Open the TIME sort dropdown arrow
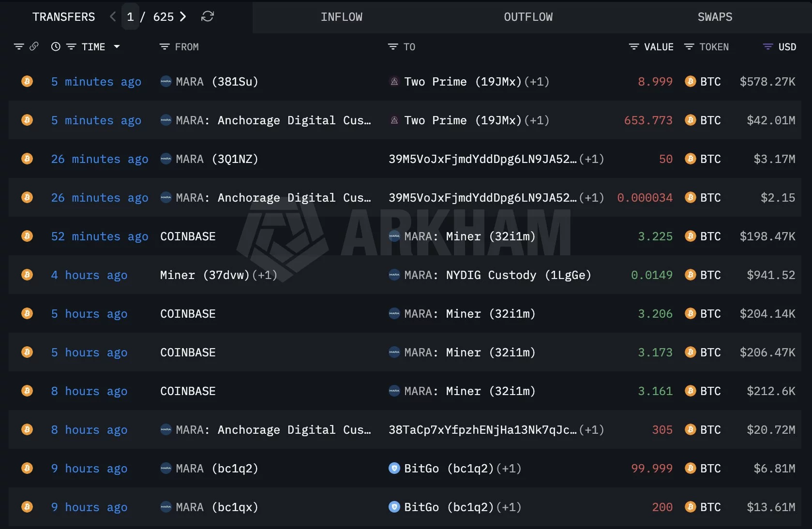Image resolution: width=812 pixels, height=529 pixels. coord(117,46)
